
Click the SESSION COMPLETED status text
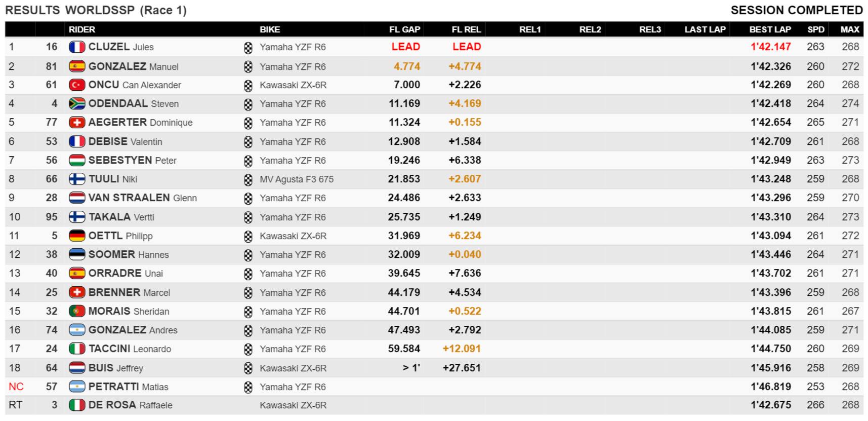point(797,10)
